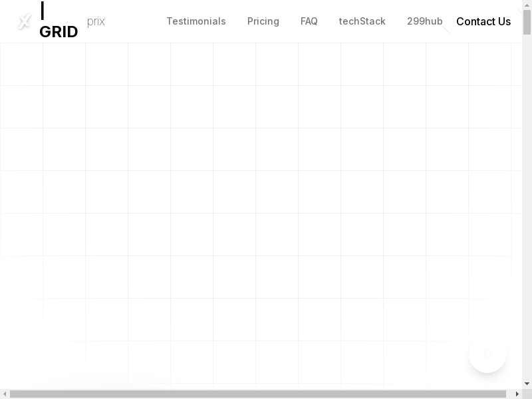Click the X logo icon in header
The height and width of the screenshot is (399, 532).
click(x=24, y=22)
